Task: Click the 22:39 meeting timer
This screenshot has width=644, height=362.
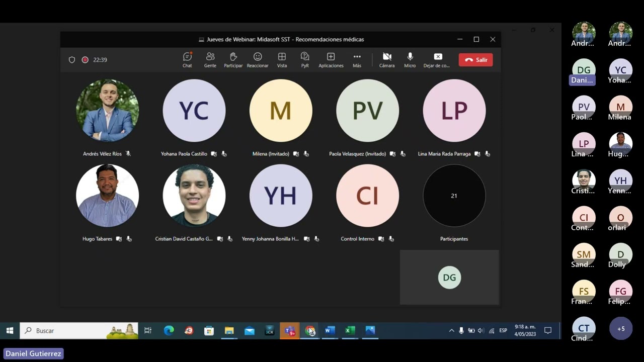Action: 100,60
